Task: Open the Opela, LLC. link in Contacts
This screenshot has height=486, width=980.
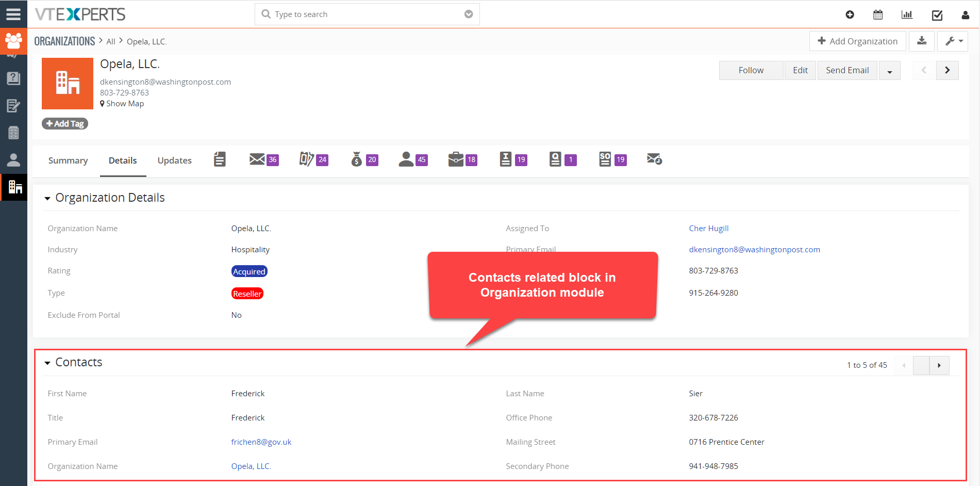Action: [251, 466]
